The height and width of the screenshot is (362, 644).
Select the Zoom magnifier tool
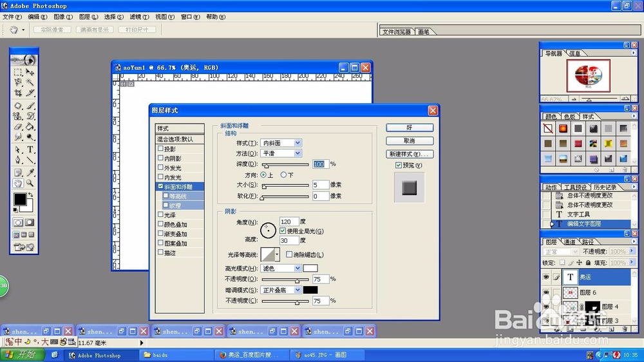click(30, 184)
